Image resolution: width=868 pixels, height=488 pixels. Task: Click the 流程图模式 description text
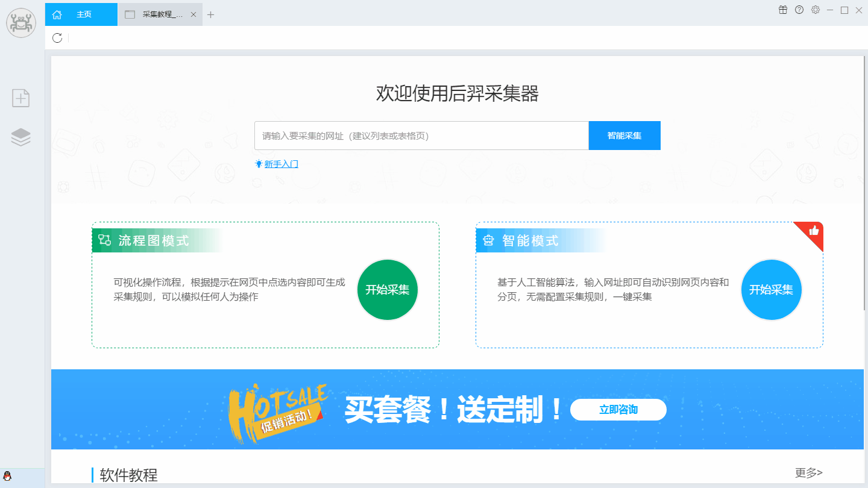[x=230, y=290]
